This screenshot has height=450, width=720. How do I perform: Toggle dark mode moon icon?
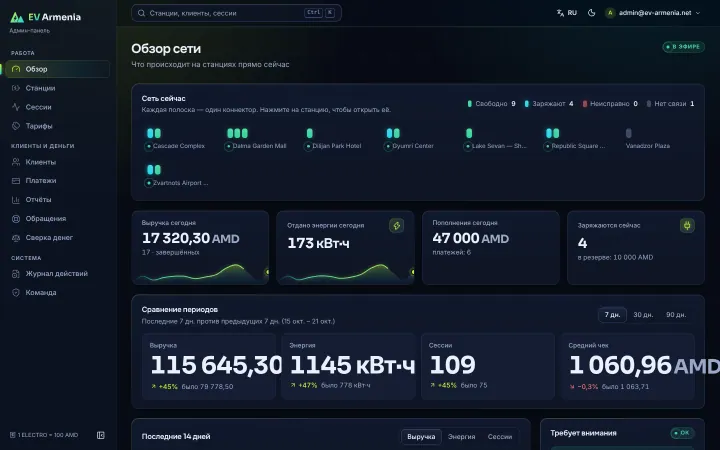click(591, 13)
